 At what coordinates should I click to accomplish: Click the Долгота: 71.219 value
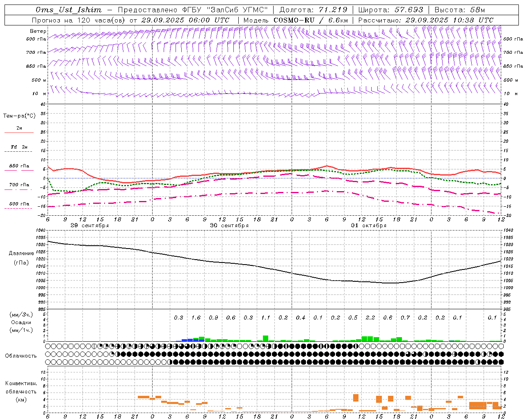coord(313,10)
